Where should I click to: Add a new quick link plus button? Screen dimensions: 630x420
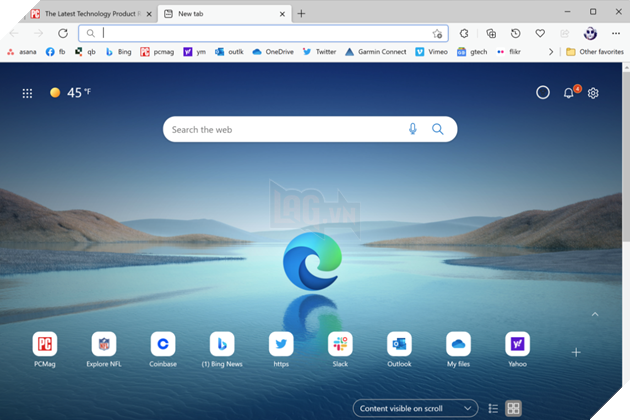[576, 352]
